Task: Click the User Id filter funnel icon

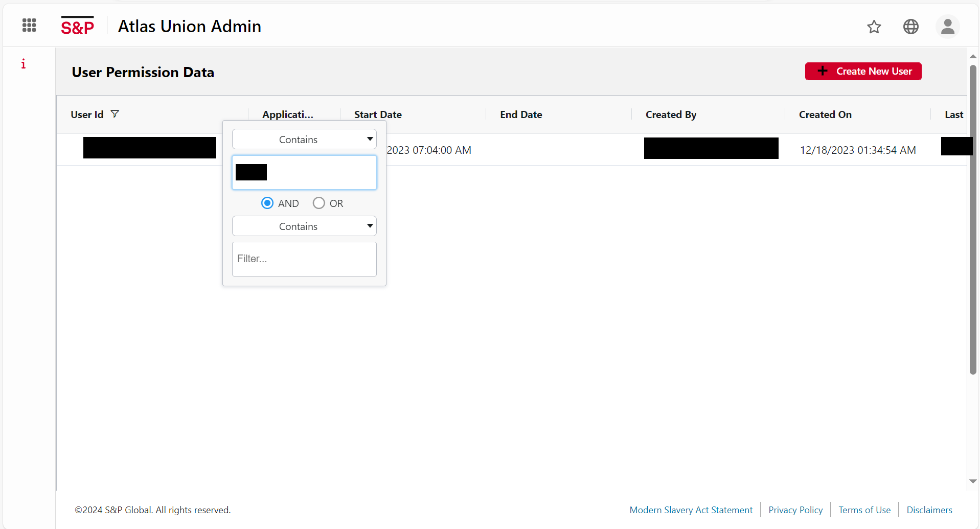Action: pyautogui.click(x=115, y=114)
